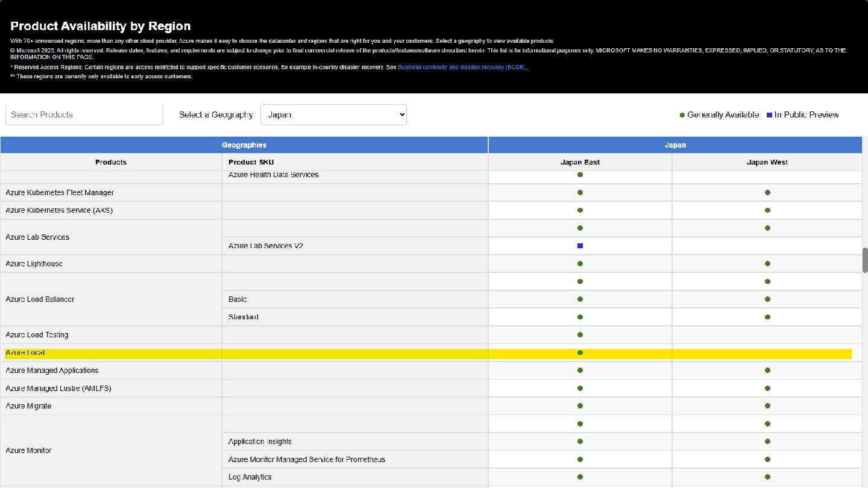This screenshot has height=488, width=868.
Task: Click Japan East dot for Load Balancer Standard
Action: [580, 317]
